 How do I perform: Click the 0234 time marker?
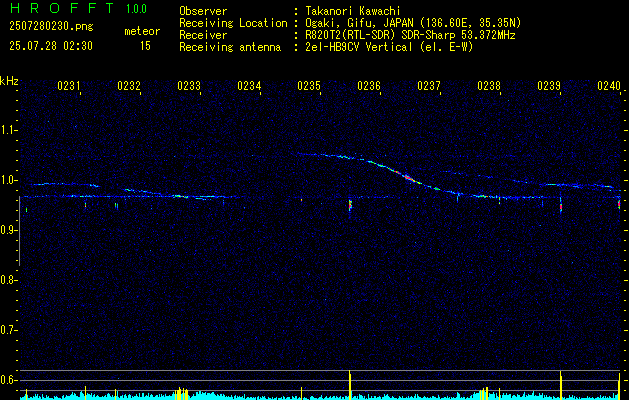tap(249, 86)
